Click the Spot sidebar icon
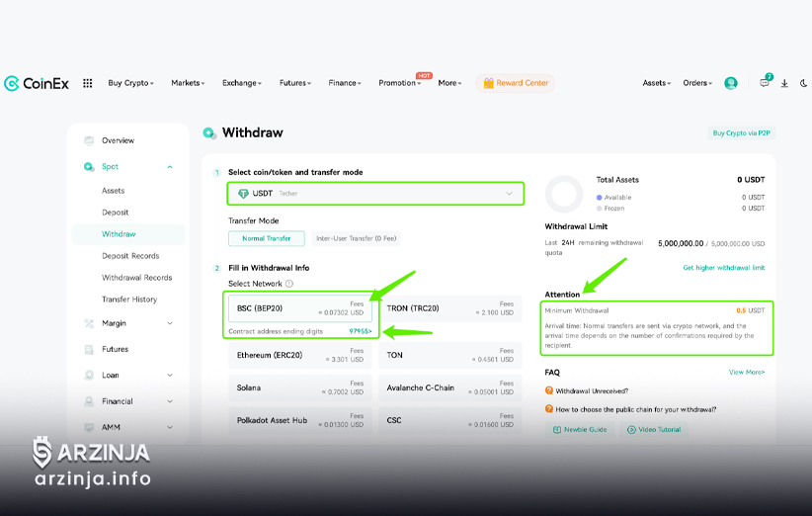This screenshot has width=812, height=516. (89, 167)
